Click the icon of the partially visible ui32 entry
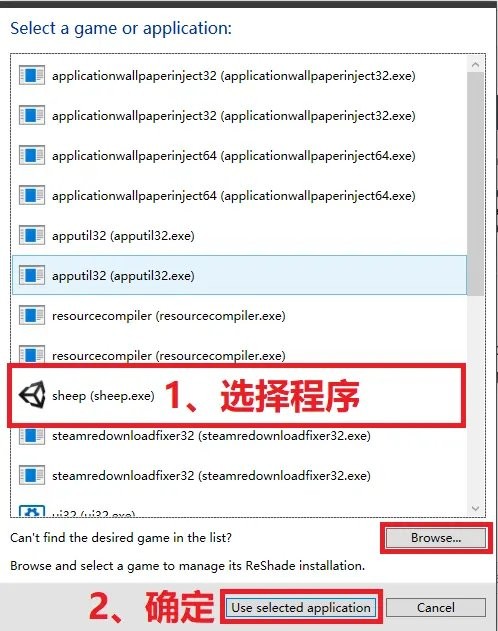This screenshot has width=498, height=631. 32,511
